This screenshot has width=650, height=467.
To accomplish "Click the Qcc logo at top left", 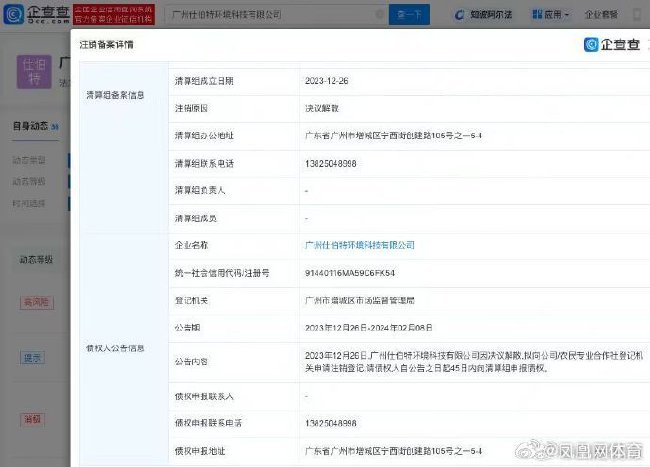I will tap(36, 14).
